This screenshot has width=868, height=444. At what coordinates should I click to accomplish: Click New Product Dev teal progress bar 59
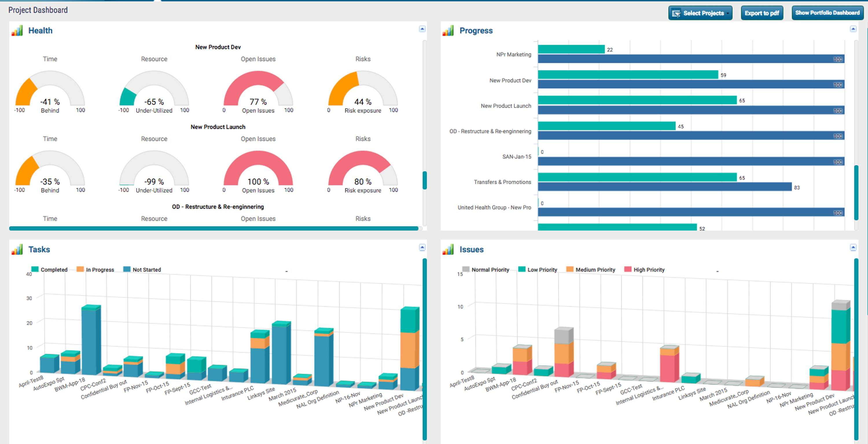tap(628, 75)
